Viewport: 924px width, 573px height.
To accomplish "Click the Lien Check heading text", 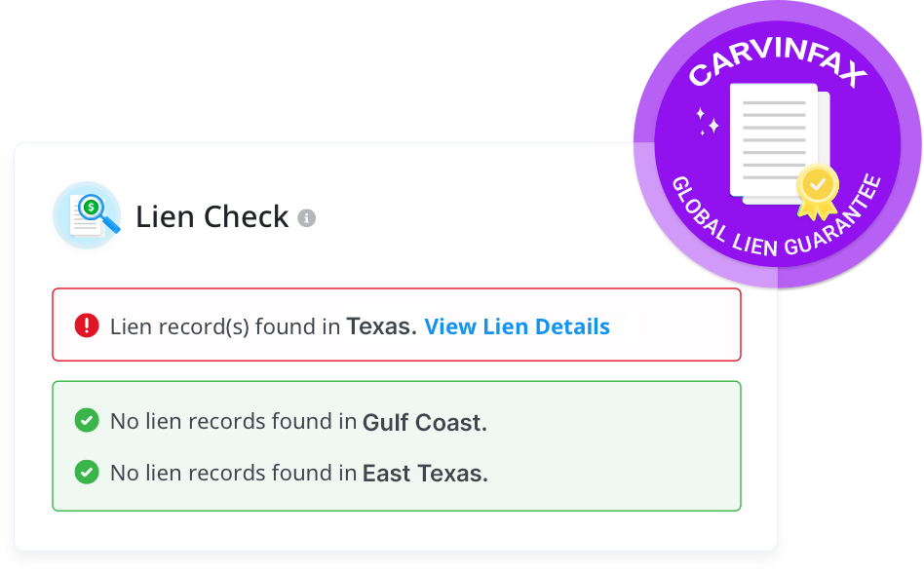I will pyautogui.click(x=212, y=216).
